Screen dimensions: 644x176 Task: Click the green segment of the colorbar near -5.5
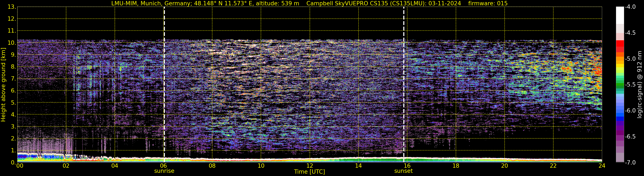click(x=620, y=85)
